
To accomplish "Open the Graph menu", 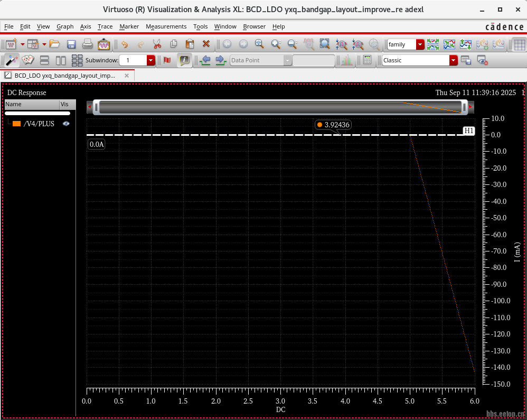I will point(65,26).
